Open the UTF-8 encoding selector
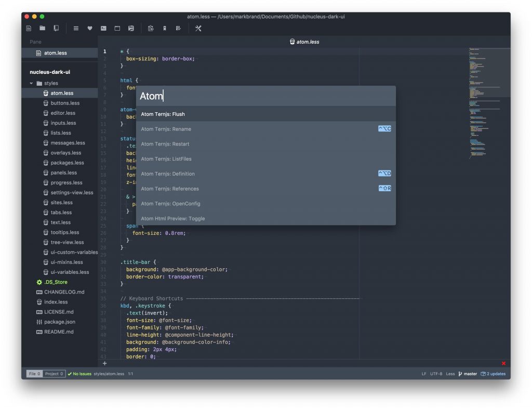This screenshot has width=532, height=410. (436, 374)
